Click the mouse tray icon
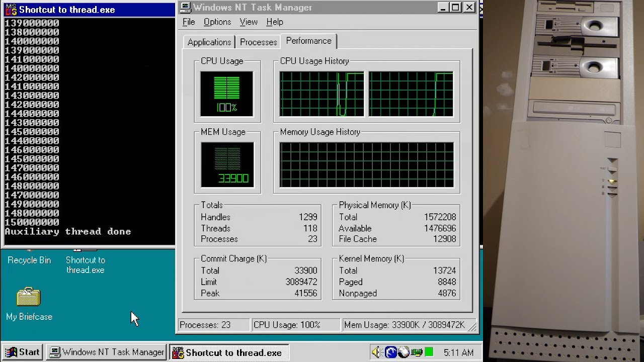 [404, 352]
